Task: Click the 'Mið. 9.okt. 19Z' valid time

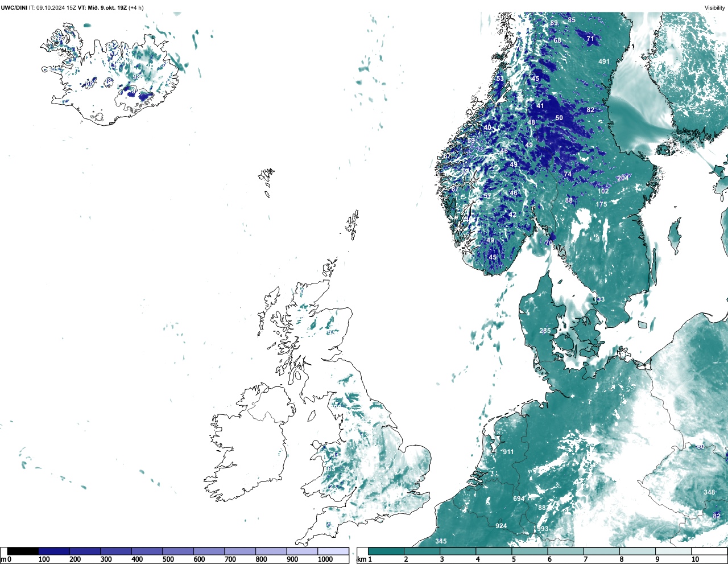Action: [x=108, y=7]
